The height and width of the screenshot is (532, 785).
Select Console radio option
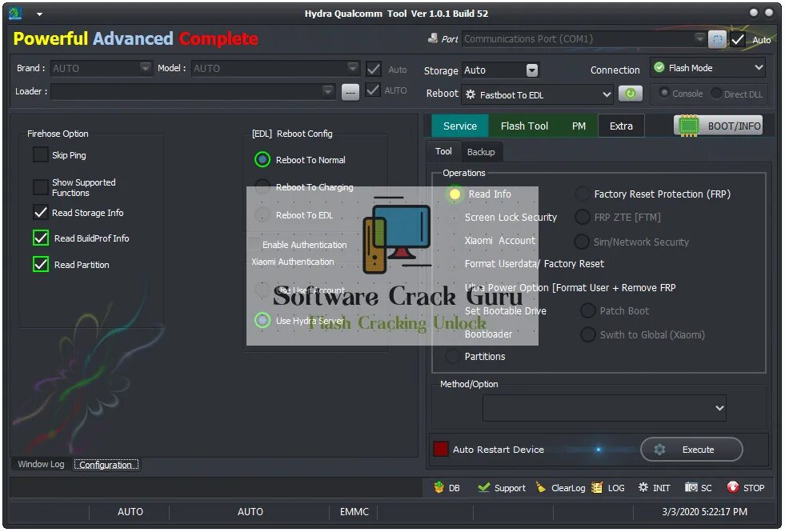click(x=664, y=93)
